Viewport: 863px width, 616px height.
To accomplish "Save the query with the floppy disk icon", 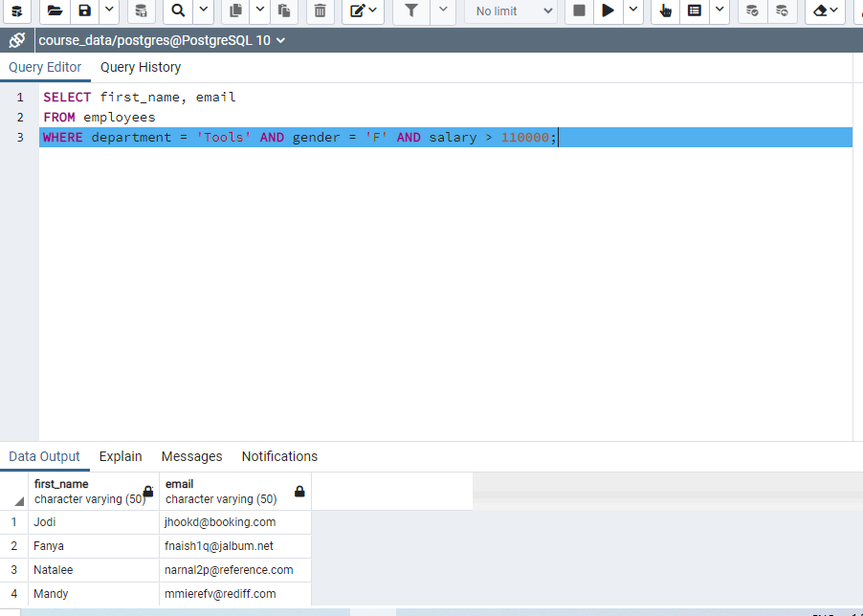I will coord(83,11).
